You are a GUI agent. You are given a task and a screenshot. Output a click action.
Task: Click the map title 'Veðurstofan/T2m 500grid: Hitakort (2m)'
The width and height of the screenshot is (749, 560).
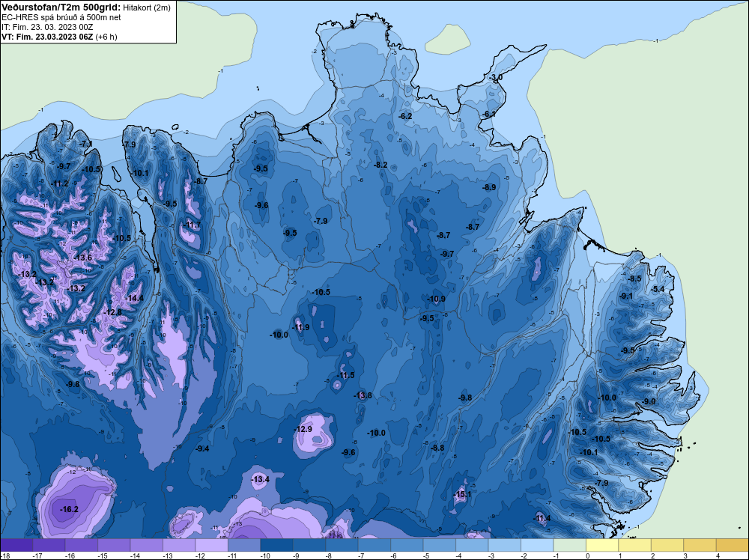86,7
